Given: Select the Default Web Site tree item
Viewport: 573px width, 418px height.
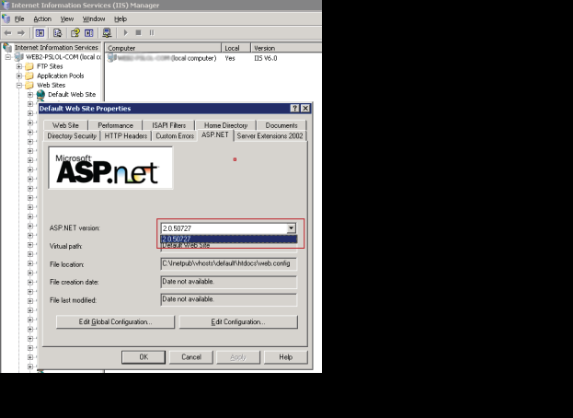Looking at the screenshot, I should coord(72,95).
